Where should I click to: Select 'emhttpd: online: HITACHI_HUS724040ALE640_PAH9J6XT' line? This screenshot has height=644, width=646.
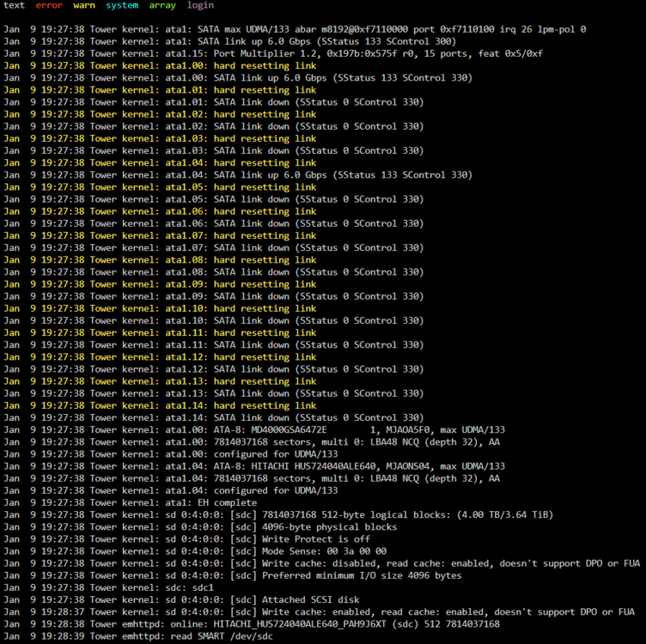click(x=252, y=624)
